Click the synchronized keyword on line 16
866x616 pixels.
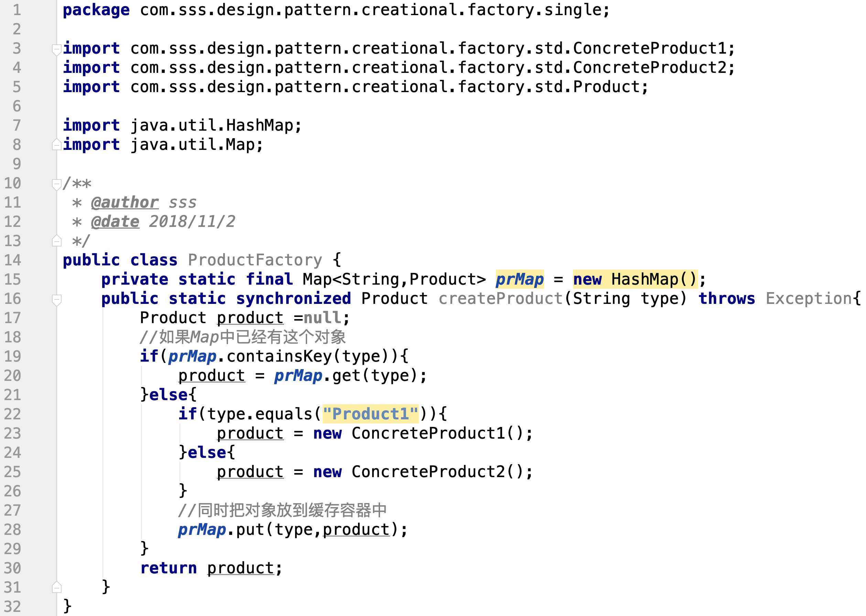293,299
